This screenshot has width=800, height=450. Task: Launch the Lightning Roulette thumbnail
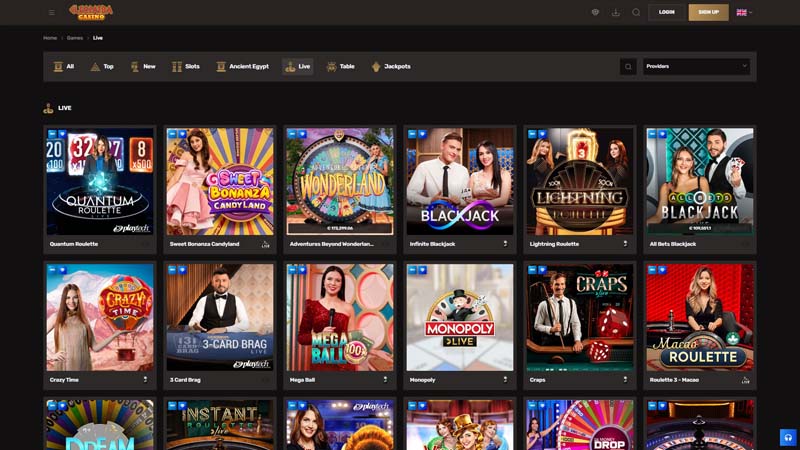click(580, 182)
